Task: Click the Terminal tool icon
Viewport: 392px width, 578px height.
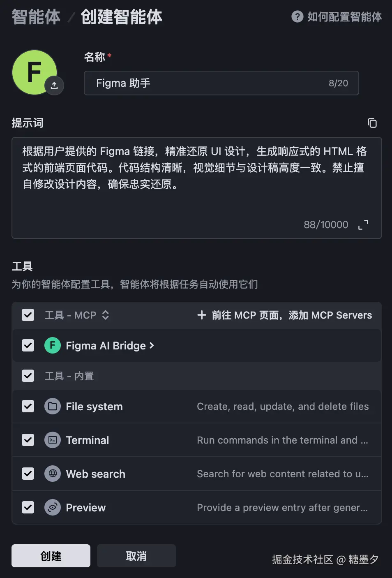Action: pos(53,440)
